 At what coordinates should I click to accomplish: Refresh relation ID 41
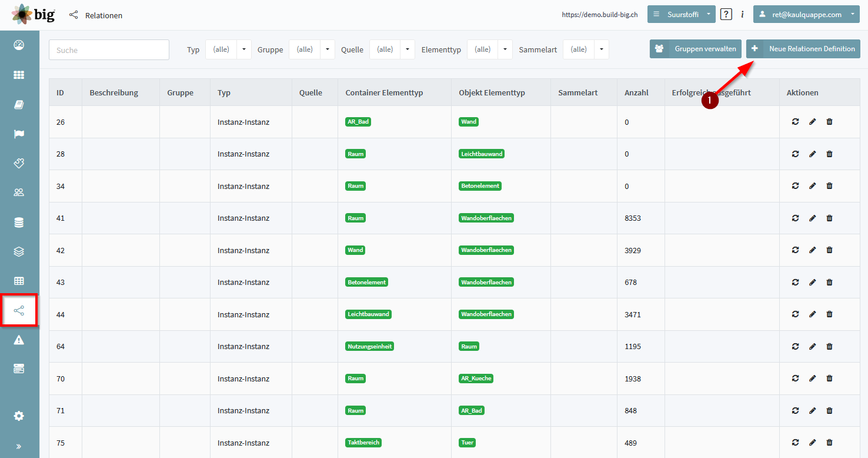coord(795,218)
